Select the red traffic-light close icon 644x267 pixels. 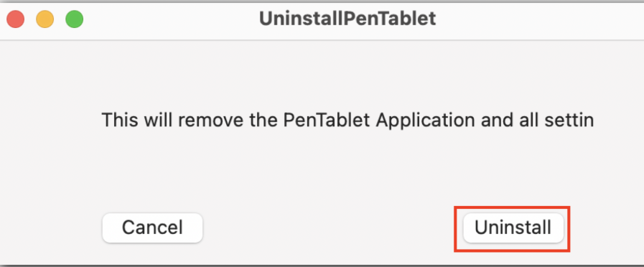pos(16,19)
